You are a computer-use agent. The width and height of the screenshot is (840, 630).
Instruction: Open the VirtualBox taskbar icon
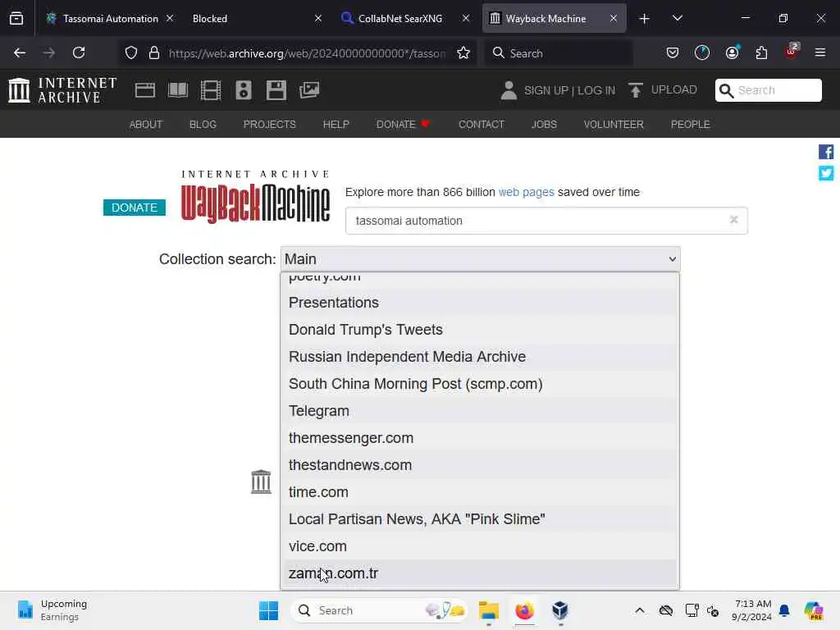coord(559,610)
